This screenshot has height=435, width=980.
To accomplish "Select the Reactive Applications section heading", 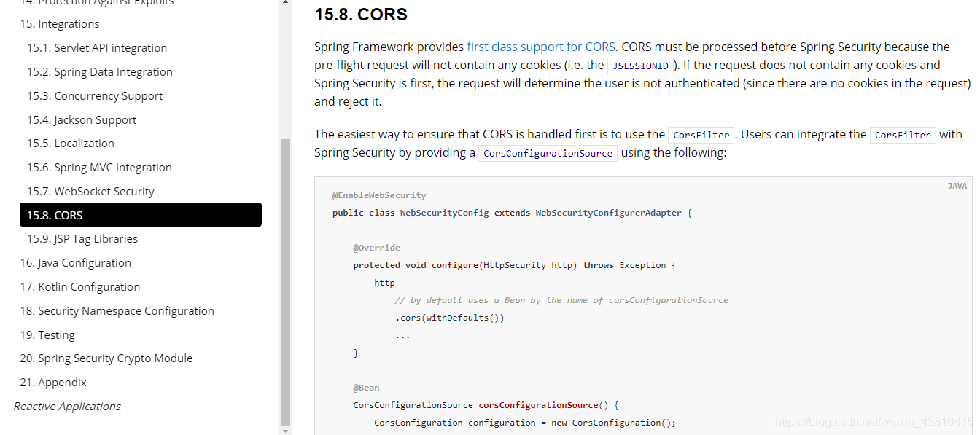I will coord(66,406).
